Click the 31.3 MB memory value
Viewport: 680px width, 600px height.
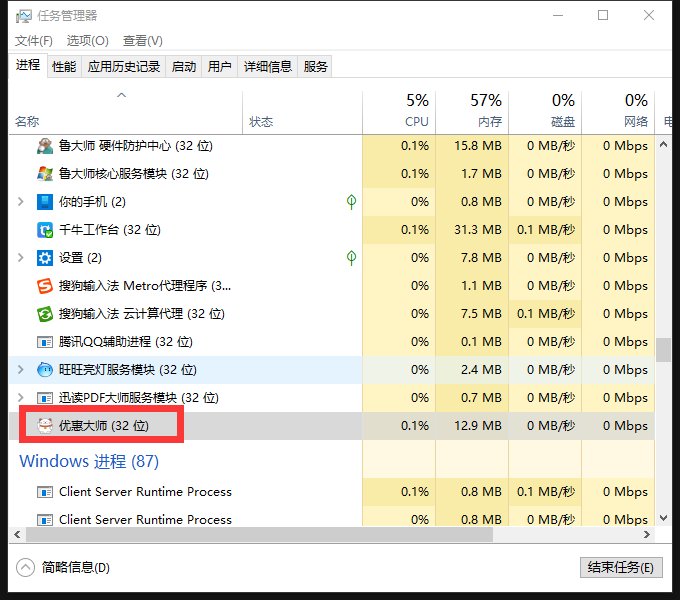pyautogui.click(x=478, y=230)
